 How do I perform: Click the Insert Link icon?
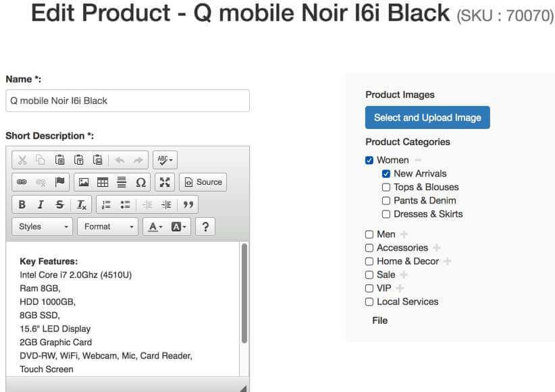click(22, 182)
